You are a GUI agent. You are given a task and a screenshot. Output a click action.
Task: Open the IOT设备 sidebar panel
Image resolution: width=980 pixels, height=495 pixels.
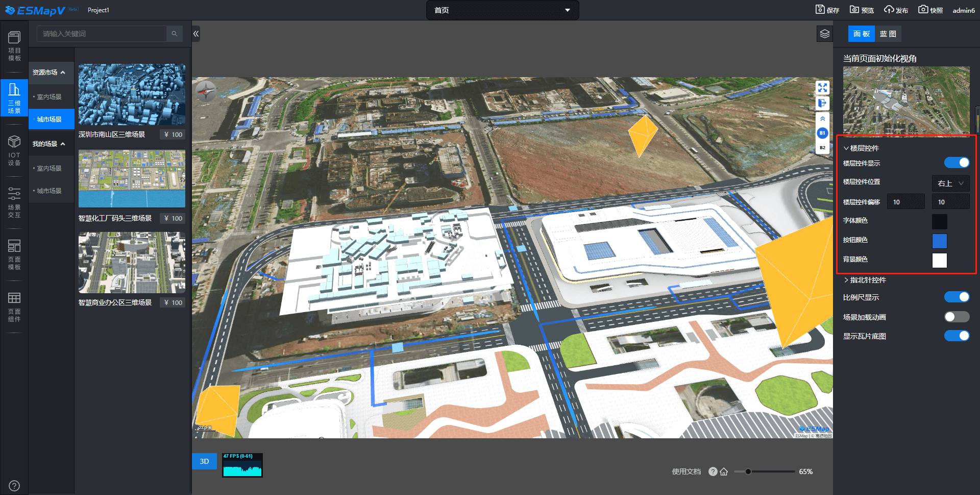point(14,151)
